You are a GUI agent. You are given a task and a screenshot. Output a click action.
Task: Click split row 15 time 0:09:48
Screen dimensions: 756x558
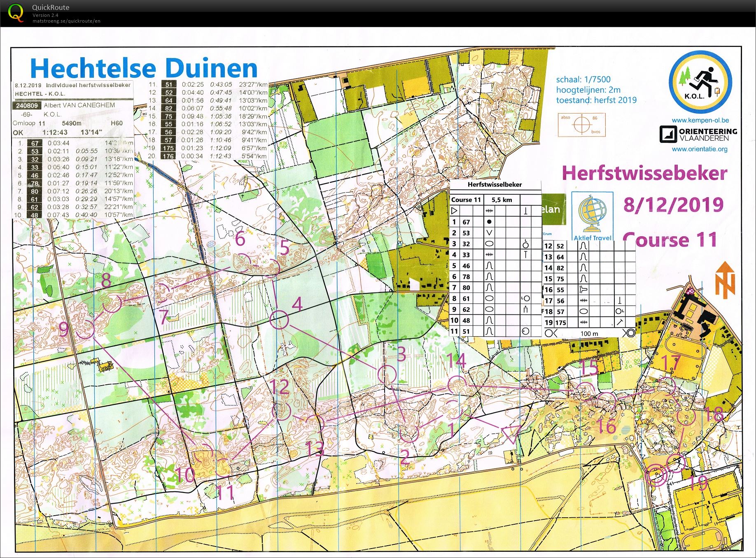pyautogui.click(x=192, y=116)
